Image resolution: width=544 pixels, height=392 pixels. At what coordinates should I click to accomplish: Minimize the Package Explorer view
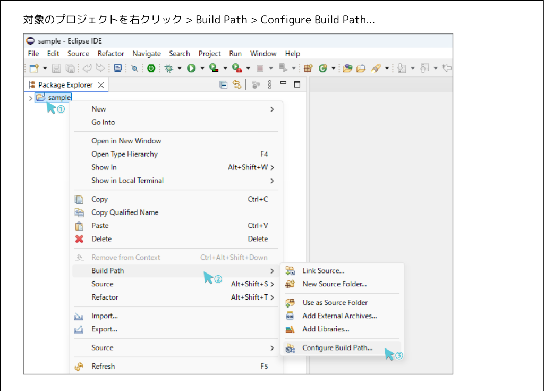point(284,83)
